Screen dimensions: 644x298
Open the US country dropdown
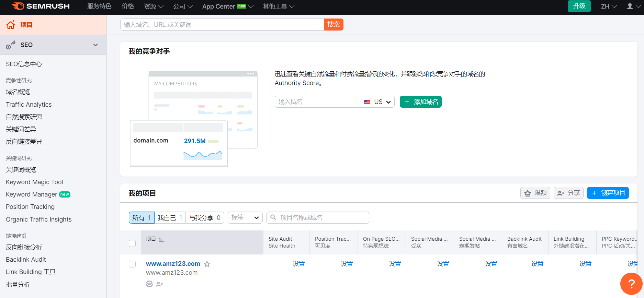[x=377, y=102]
